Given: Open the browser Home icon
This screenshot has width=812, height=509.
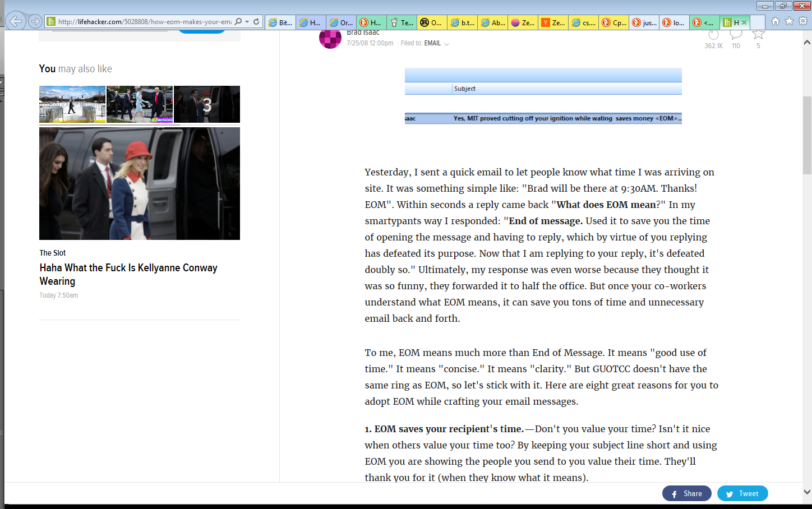Looking at the screenshot, I should (776, 21).
